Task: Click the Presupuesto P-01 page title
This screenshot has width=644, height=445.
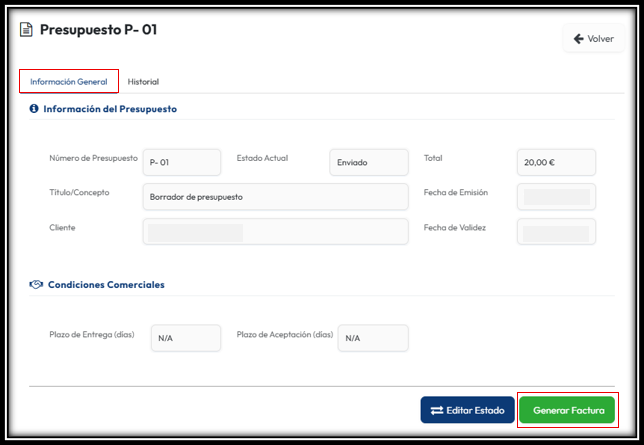Action: [x=98, y=30]
